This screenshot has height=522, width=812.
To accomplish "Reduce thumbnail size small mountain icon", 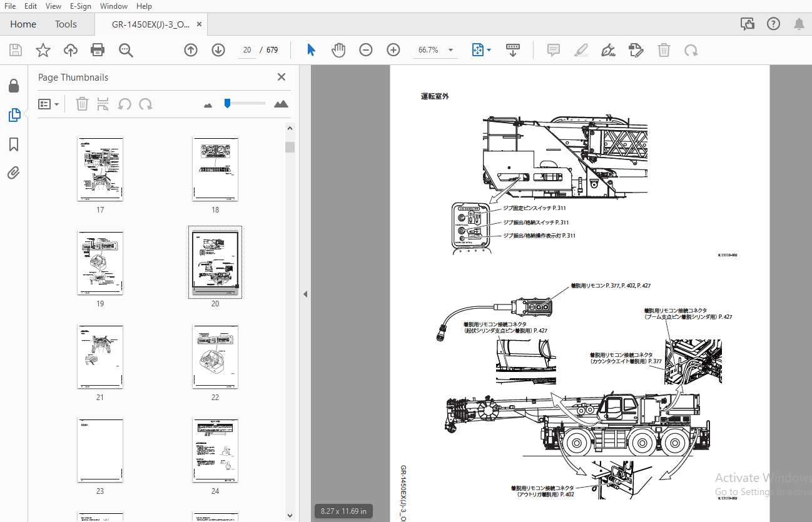I will [208, 105].
